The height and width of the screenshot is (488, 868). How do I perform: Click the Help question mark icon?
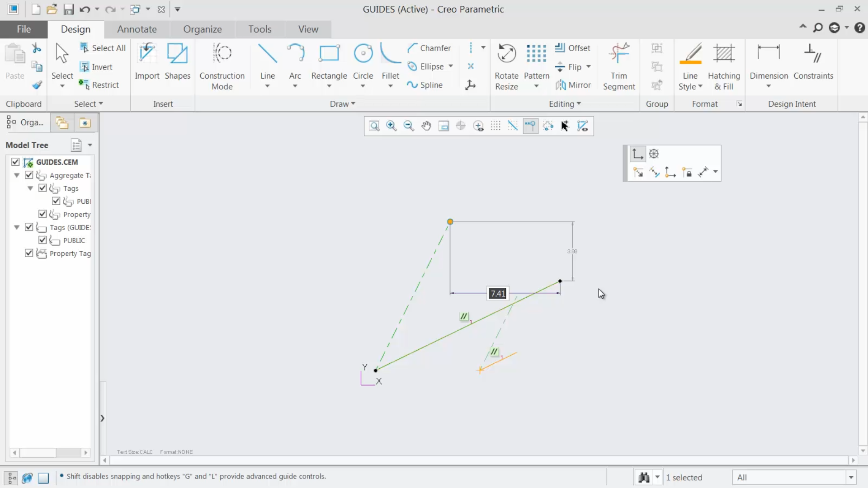click(x=859, y=28)
